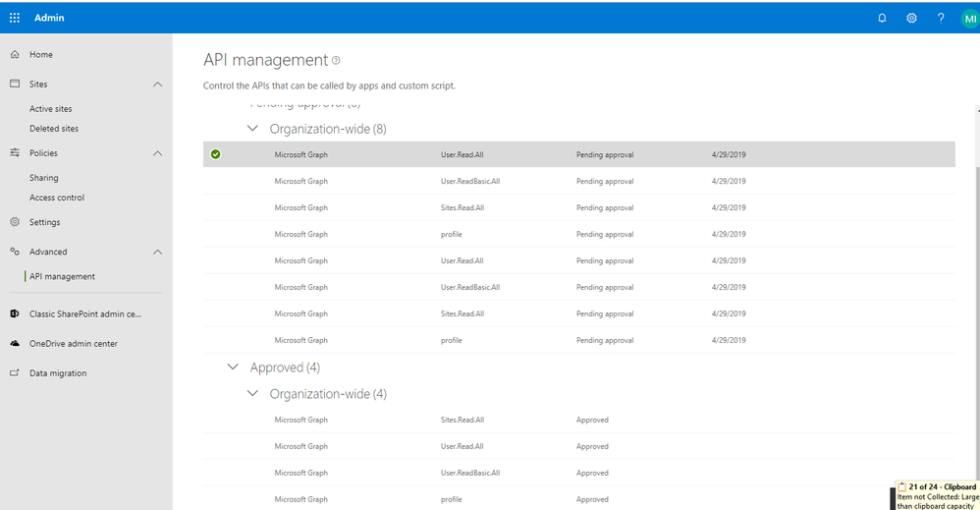Screen dimensions: 980x510
Task: Select the first pending Sites.Read.All row
Action: (578, 207)
